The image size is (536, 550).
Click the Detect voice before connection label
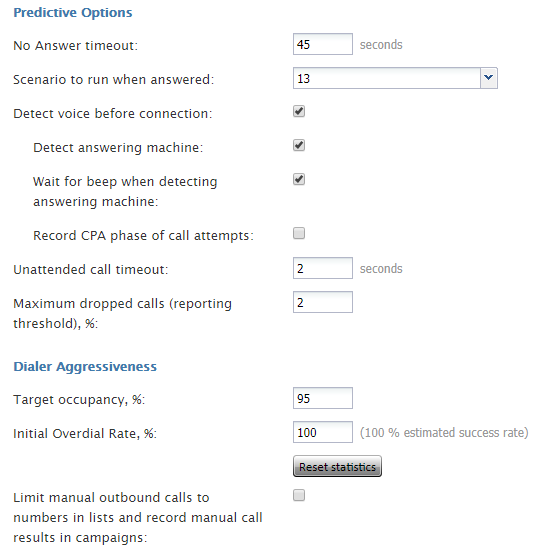click(113, 114)
